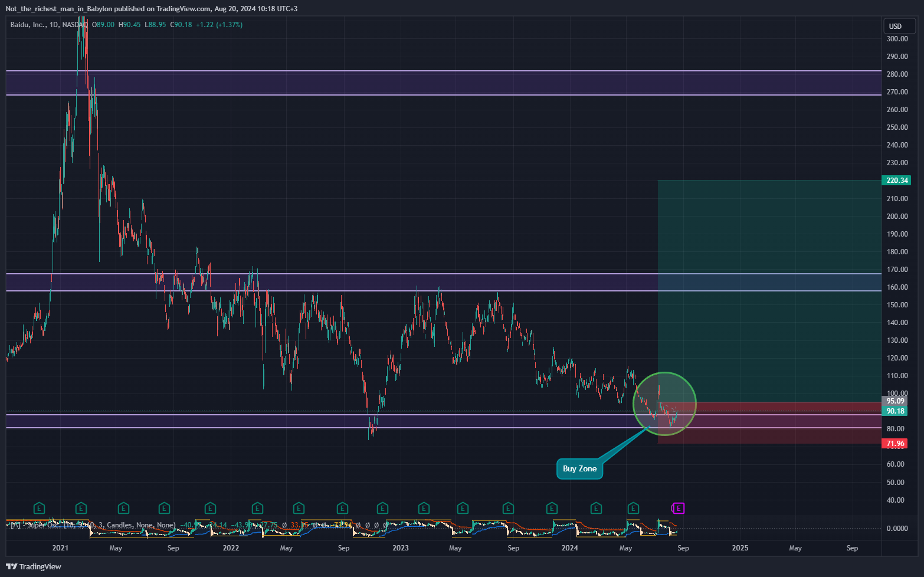
Task: Click the 2025 label on time axis
Action: coord(740,548)
